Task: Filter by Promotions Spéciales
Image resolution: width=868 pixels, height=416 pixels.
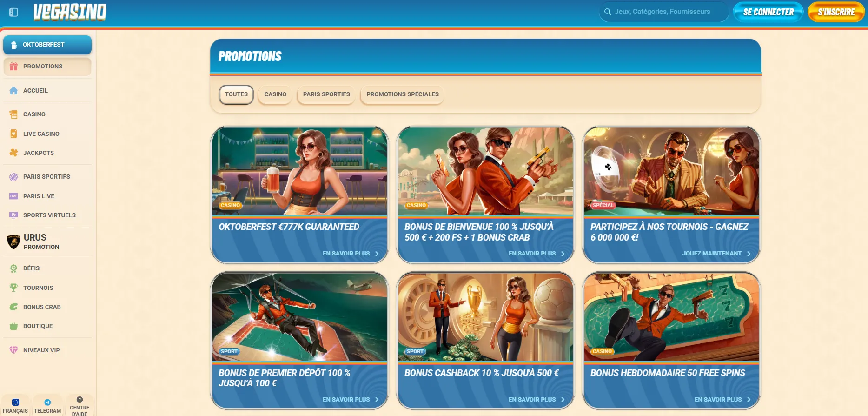Action: pos(402,94)
